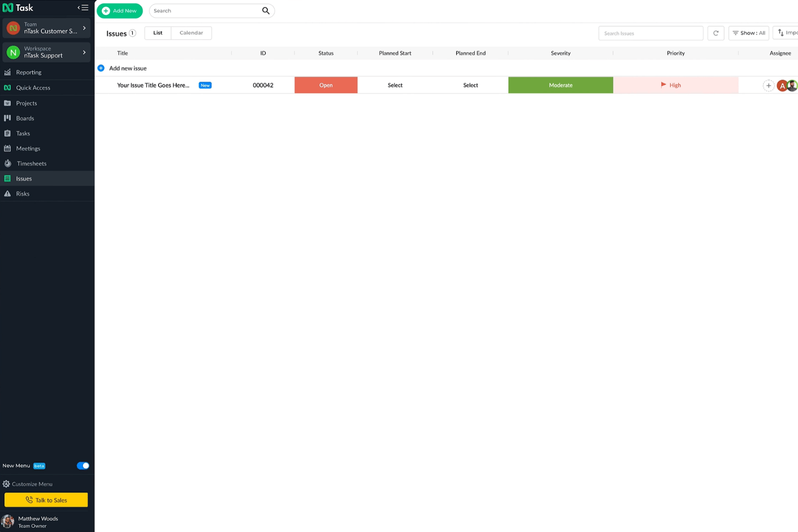Click the Customize Menu gear icon

tap(6, 484)
